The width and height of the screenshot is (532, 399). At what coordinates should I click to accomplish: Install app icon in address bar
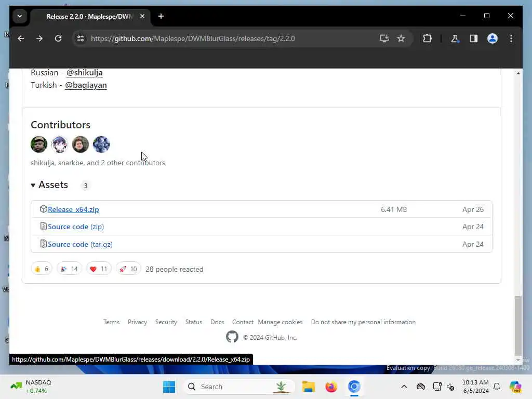(x=384, y=38)
